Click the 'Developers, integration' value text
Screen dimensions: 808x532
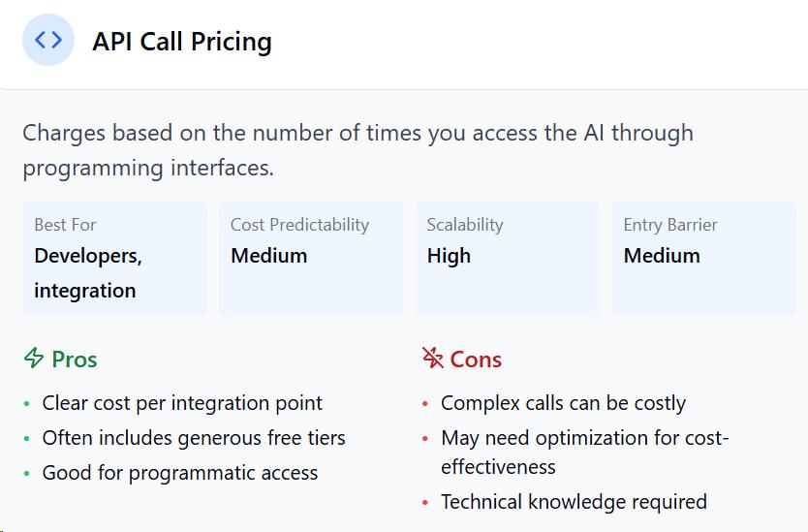coord(88,273)
